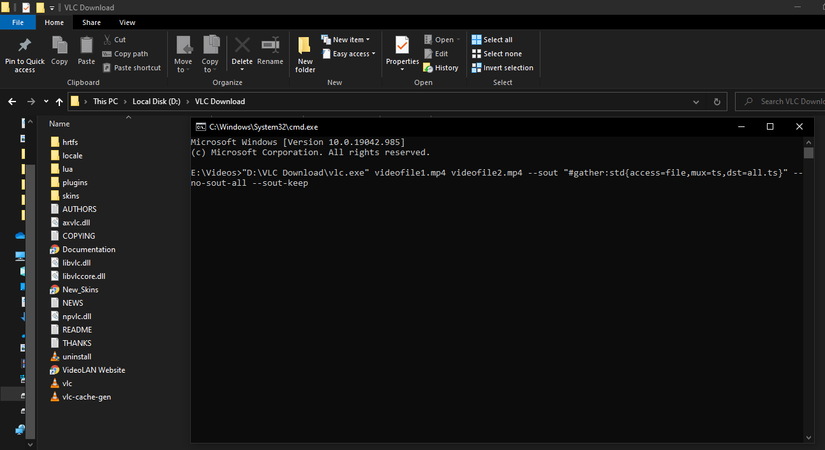The image size is (825, 450).
Task: Create a New folder from ribbon
Action: pyautogui.click(x=305, y=52)
